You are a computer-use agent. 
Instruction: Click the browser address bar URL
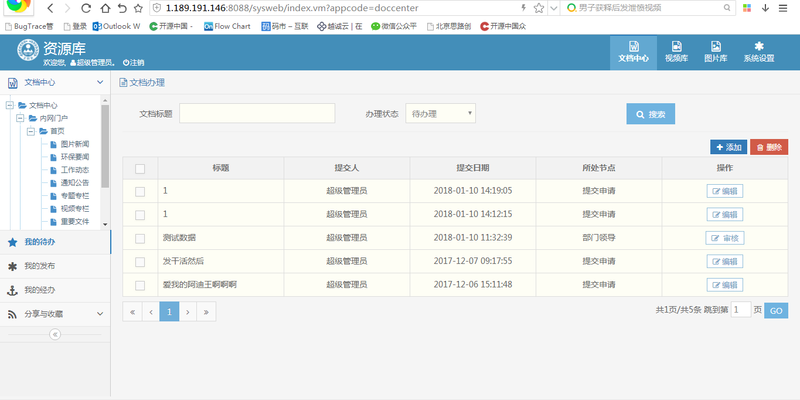292,8
